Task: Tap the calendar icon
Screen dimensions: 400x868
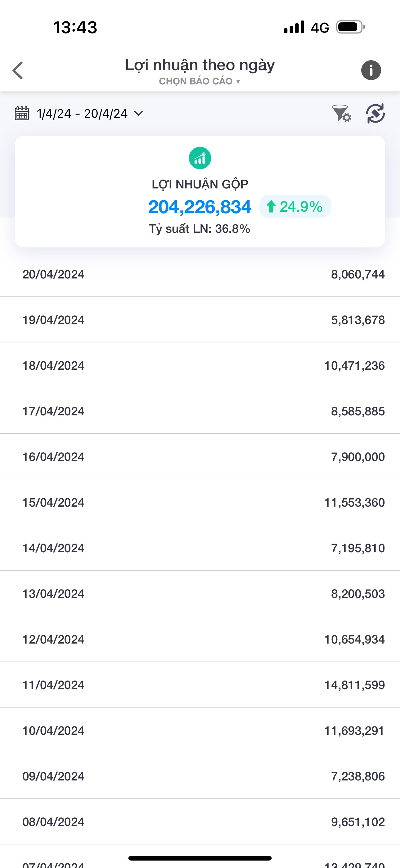Action: [x=22, y=113]
